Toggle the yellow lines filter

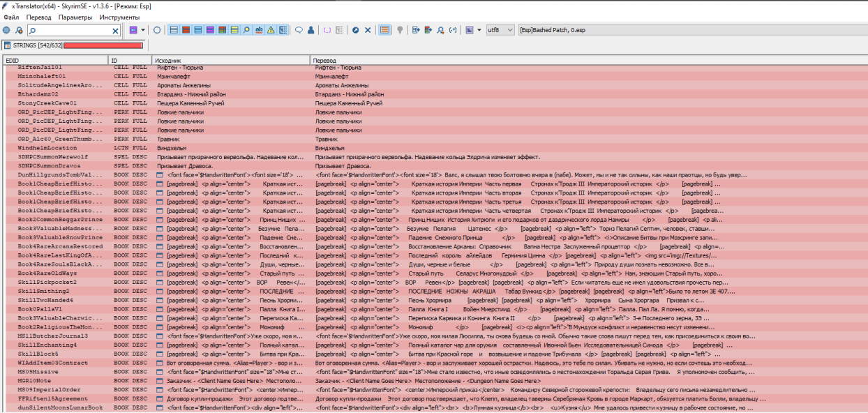[x=234, y=30]
